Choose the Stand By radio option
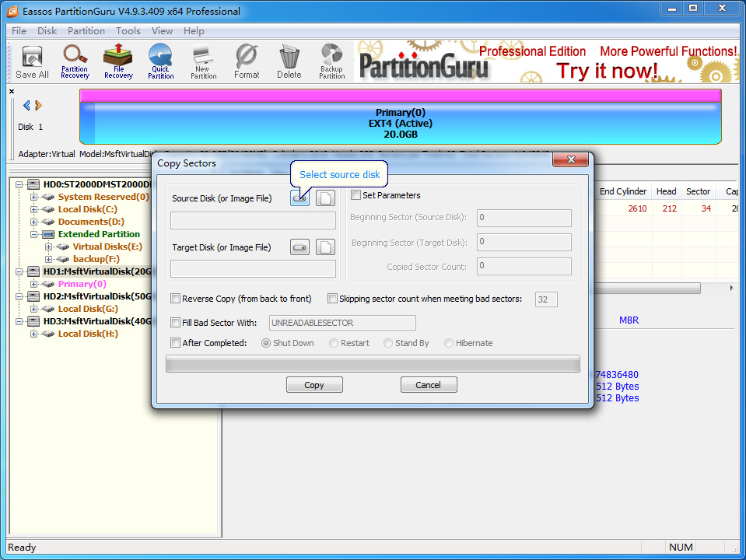Viewport: 746px width, 560px height. 388,343
